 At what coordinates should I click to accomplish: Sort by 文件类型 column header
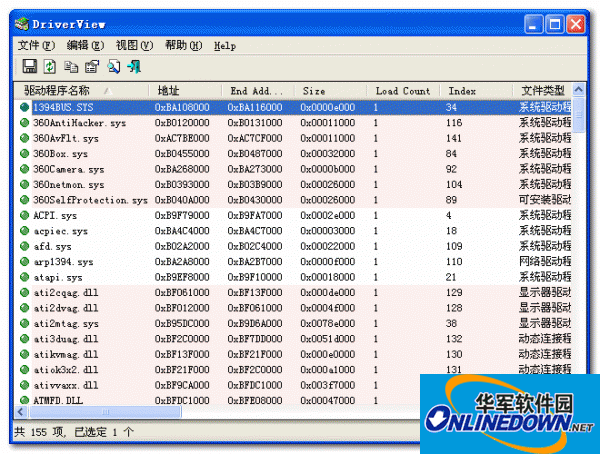542,91
